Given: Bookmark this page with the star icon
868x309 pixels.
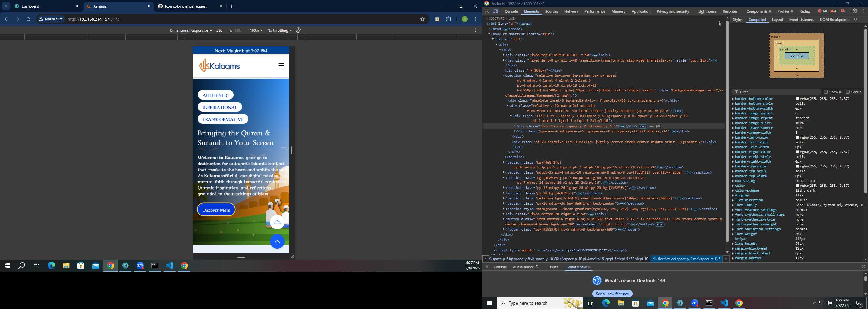Looking at the screenshot, I should click(422, 19).
